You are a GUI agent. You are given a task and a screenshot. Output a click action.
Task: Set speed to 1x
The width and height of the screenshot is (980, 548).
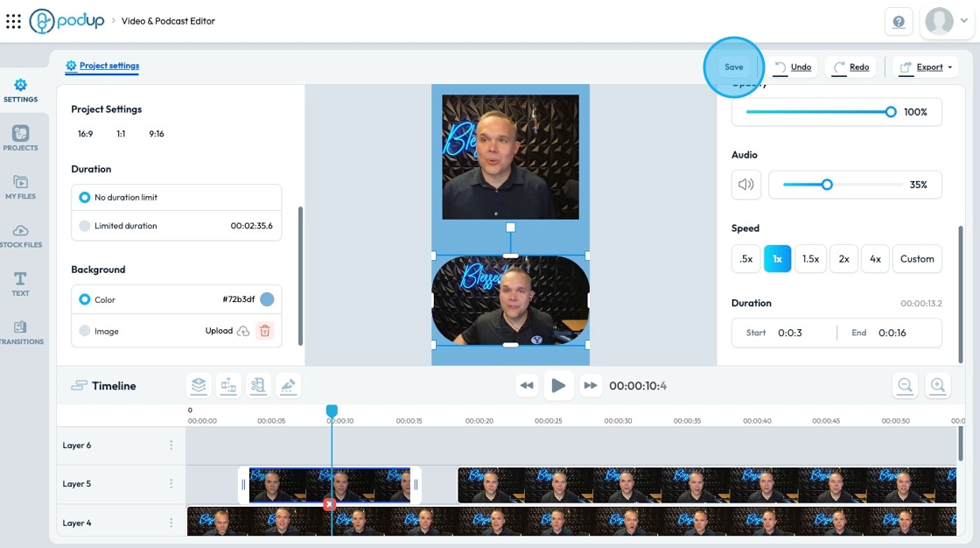click(x=778, y=259)
